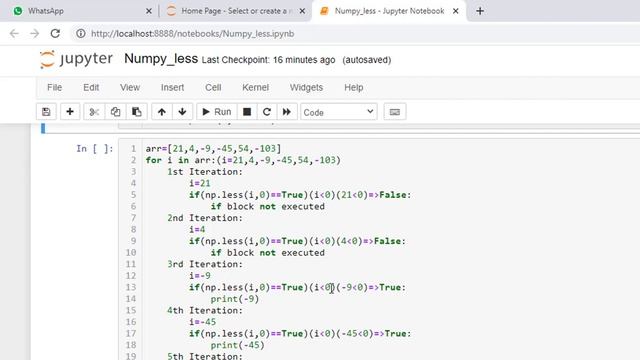Click 'i=-45' line in code
Screen dimensions: 640x360
click(x=202, y=322)
